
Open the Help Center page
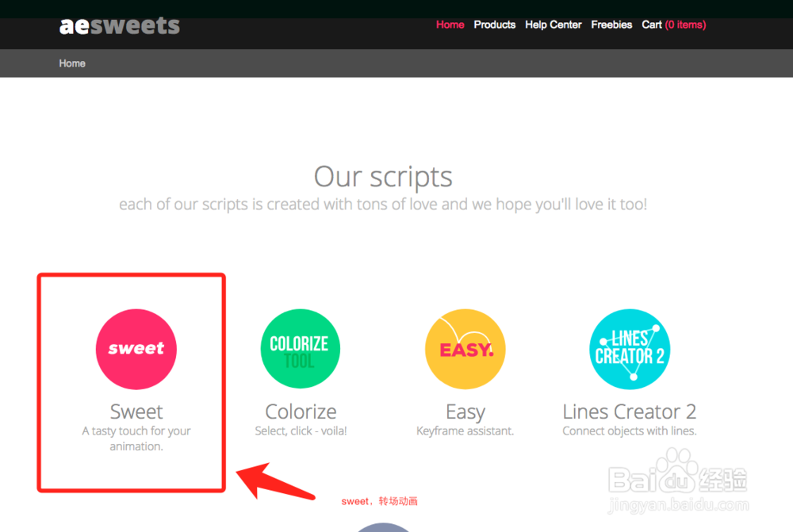point(554,25)
